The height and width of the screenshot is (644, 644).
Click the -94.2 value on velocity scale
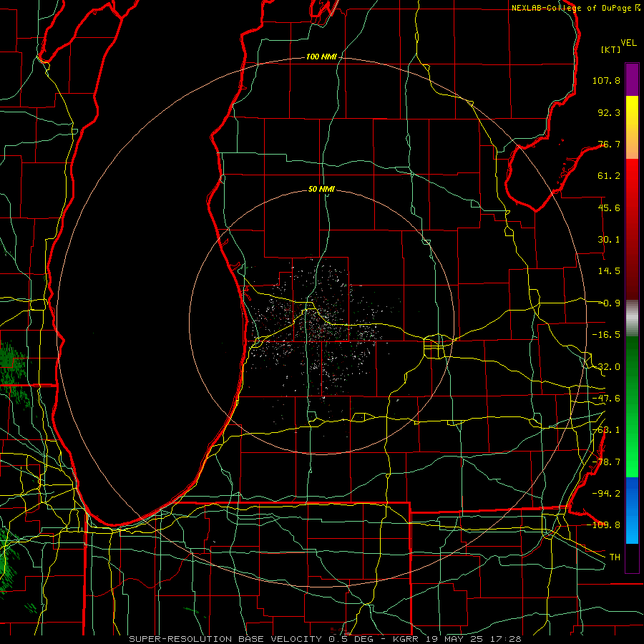[606, 493]
